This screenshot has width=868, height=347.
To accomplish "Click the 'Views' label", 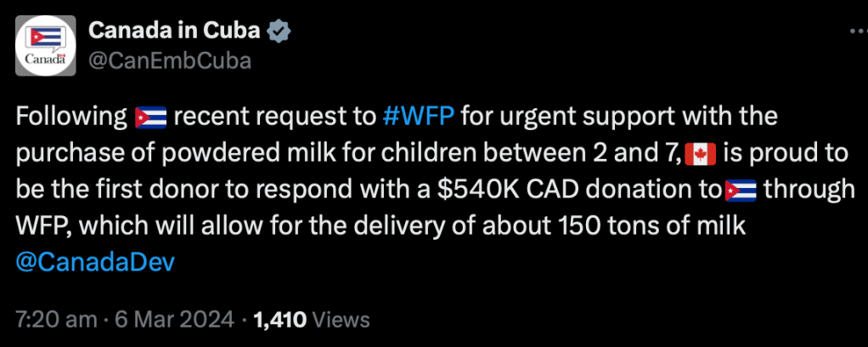I will [x=341, y=320].
